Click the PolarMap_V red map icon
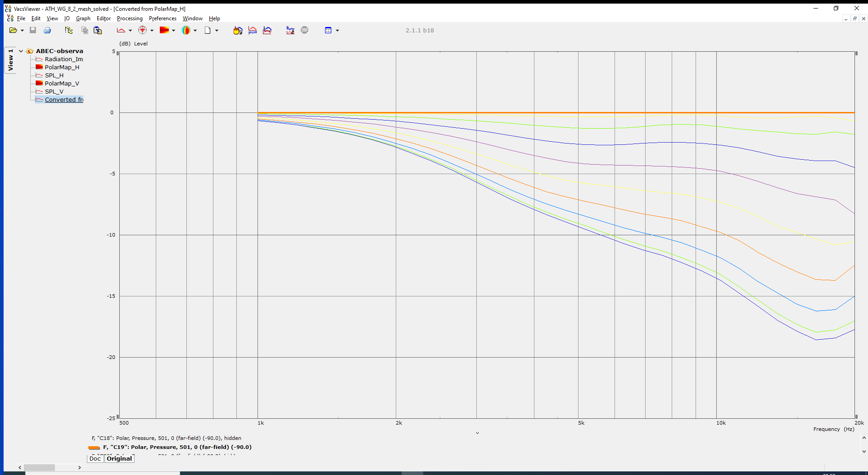 (x=39, y=83)
